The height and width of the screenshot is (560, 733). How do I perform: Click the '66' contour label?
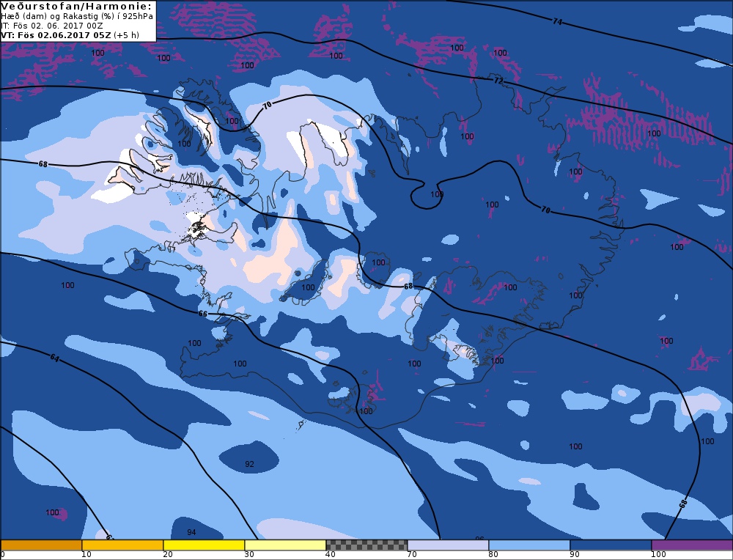click(202, 314)
